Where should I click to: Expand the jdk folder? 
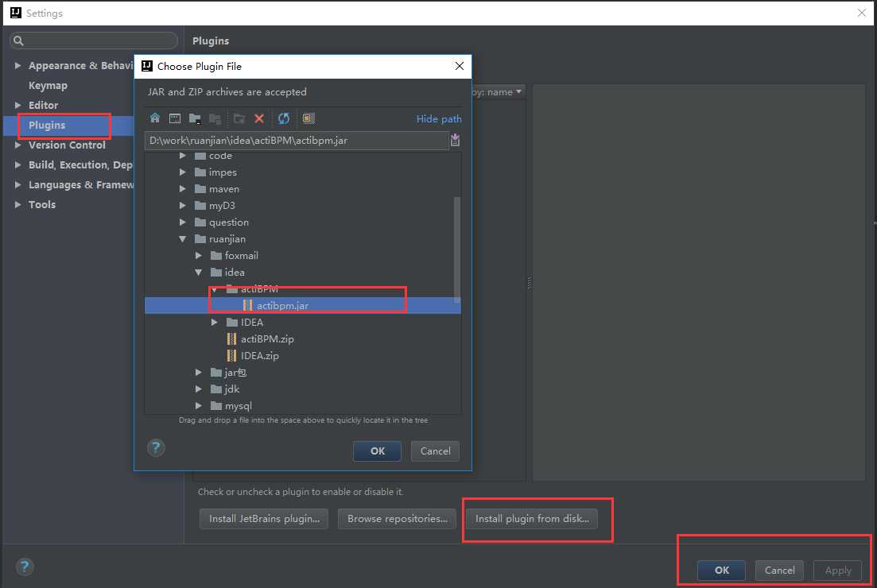point(199,389)
